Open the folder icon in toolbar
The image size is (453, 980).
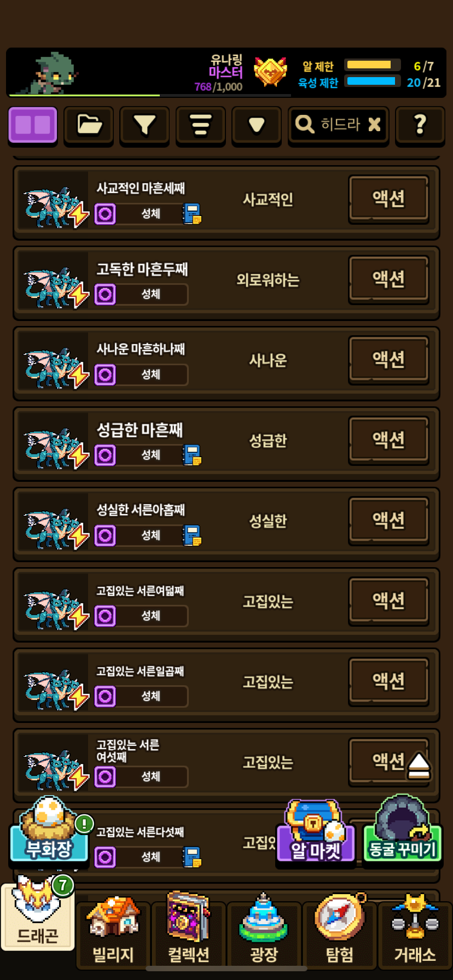click(x=89, y=125)
